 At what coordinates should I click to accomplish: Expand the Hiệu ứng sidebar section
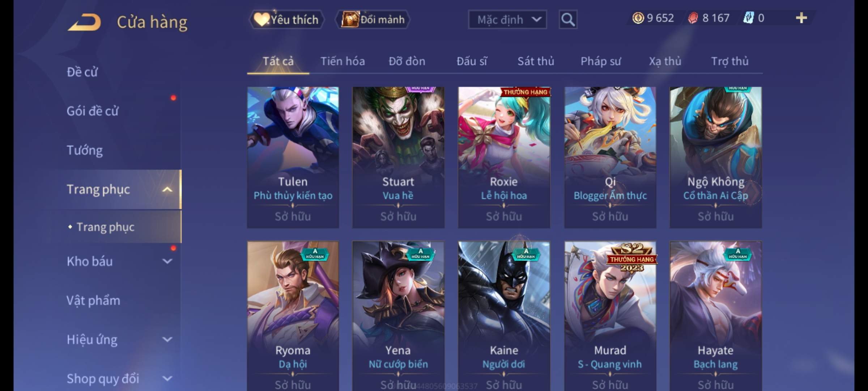(167, 339)
